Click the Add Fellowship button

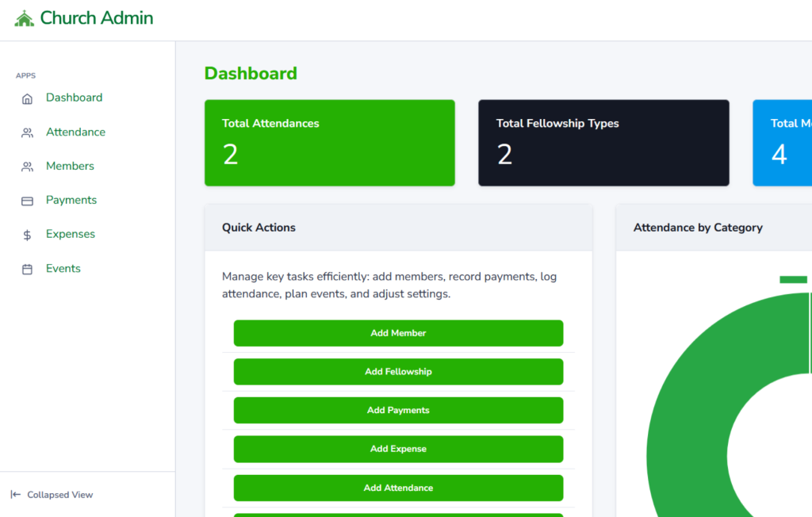(398, 371)
